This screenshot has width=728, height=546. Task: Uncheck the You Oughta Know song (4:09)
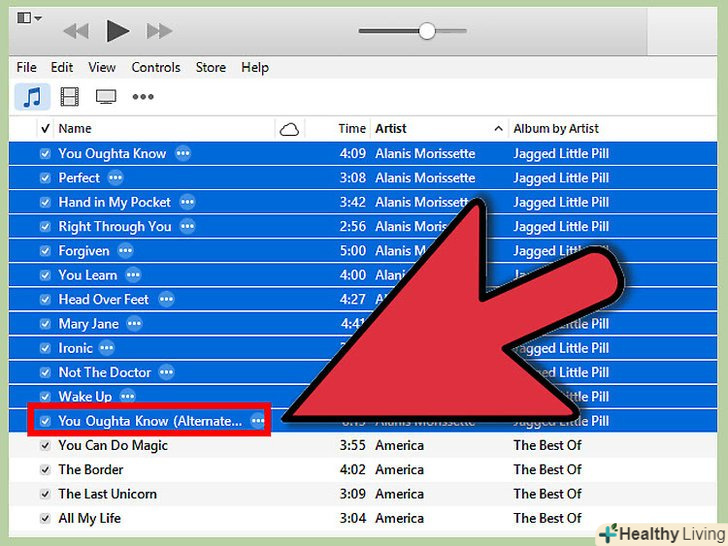tap(45, 154)
